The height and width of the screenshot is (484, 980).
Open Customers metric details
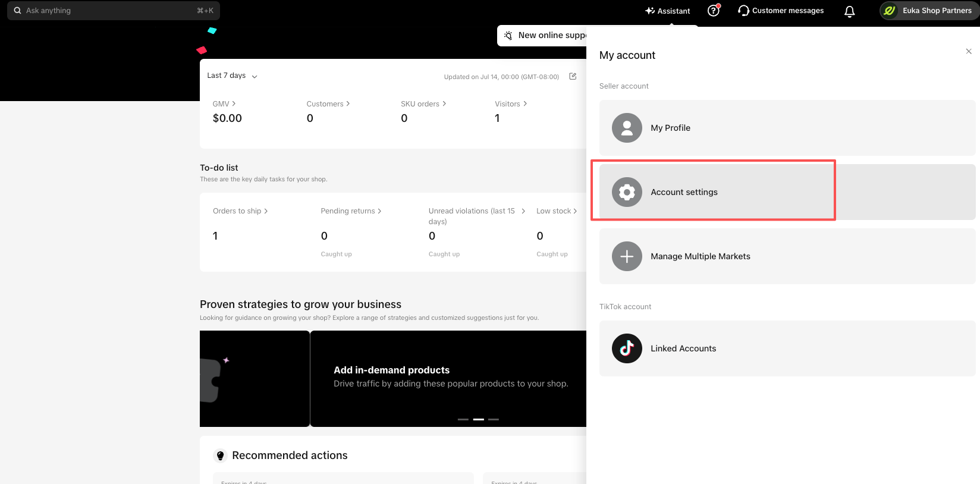click(x=328, y=103)
